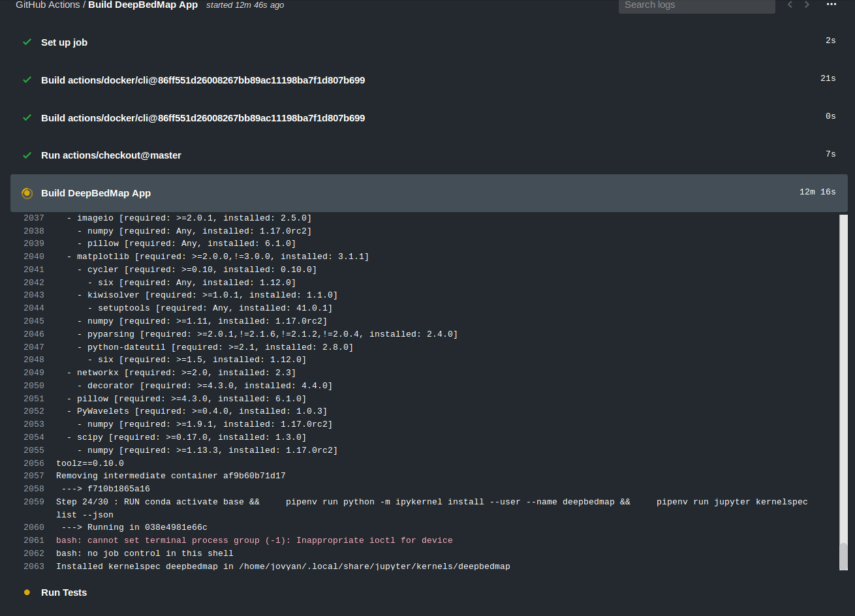Click the '---> Running in 038e4981e66c' line

coord(134,527)
